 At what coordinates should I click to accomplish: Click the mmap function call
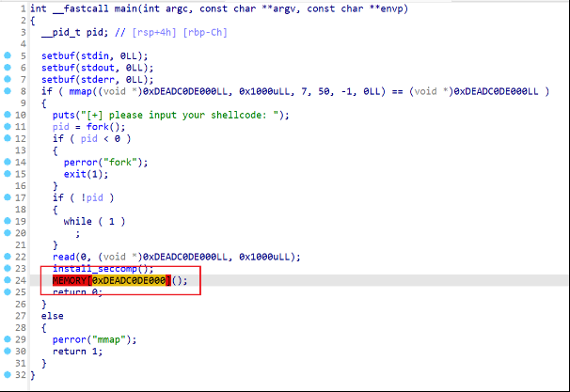[80, 91]
